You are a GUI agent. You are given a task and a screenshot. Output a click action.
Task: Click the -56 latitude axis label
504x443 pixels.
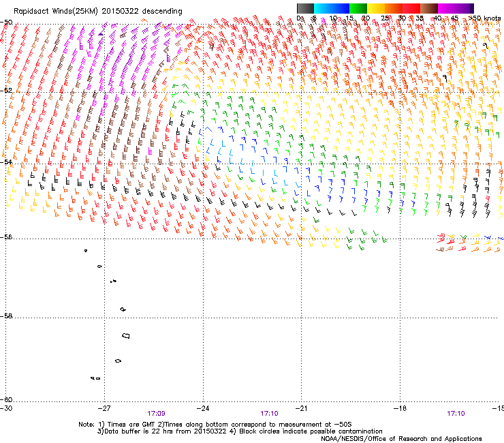click(6, 236)
